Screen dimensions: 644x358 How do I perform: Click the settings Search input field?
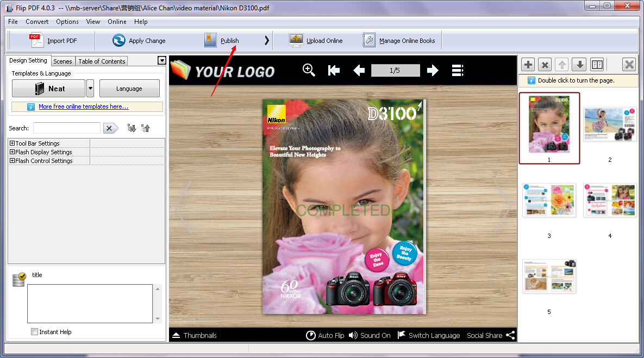pos(67,128)
